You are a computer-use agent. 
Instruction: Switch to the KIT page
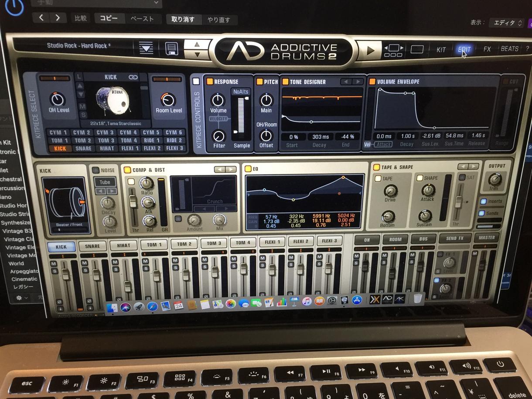(441, 50)
